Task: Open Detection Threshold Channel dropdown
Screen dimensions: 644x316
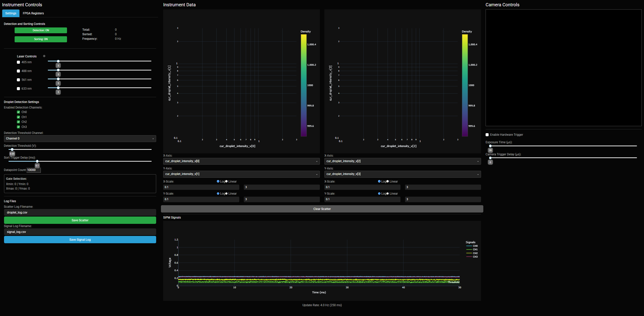Action: 80,138
